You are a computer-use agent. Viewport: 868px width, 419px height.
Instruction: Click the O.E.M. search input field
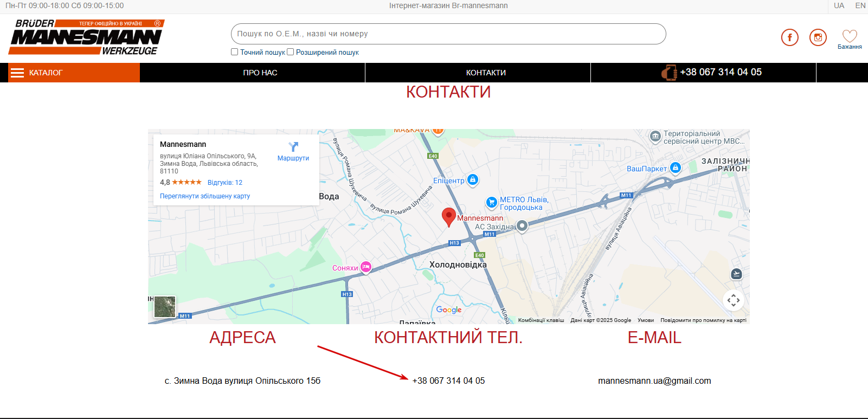448,34
